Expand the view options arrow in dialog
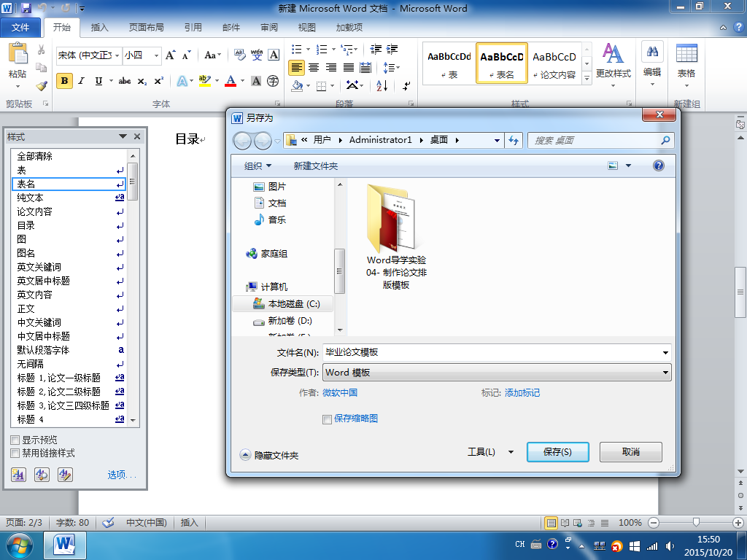This screenshot has width=747, height=560. pos(628,166)
